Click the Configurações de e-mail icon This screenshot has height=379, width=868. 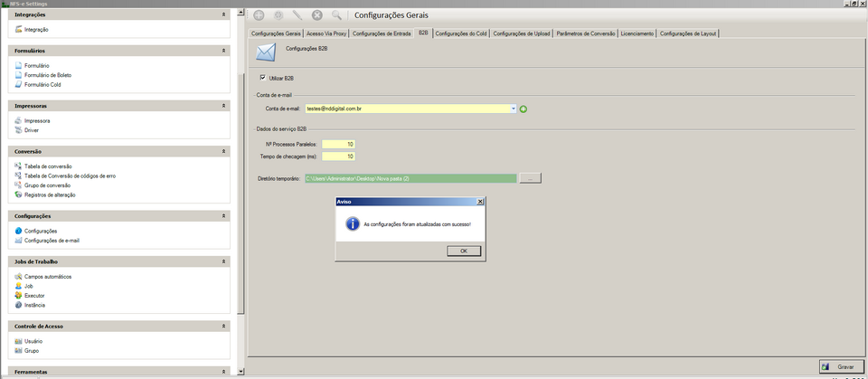tap(18, 241)
